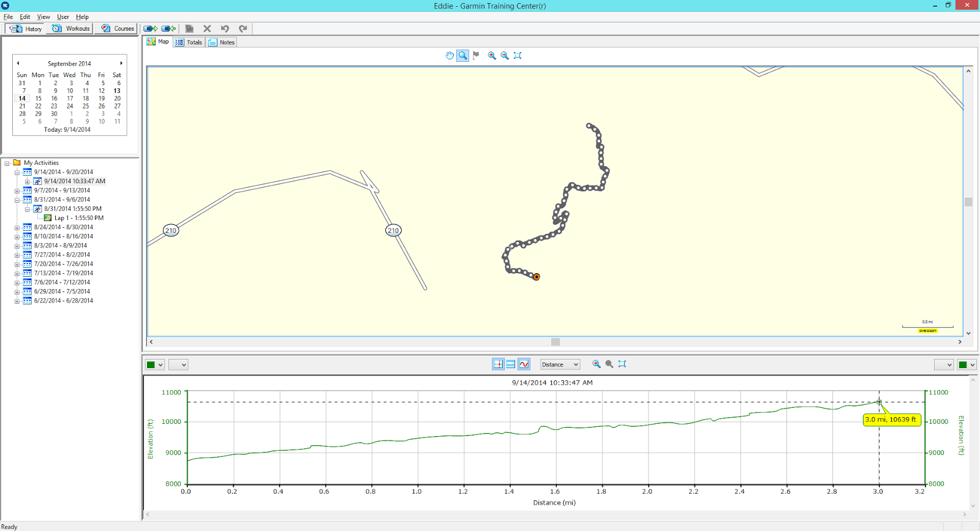Open the Edit menu

[x=25, y=17]
